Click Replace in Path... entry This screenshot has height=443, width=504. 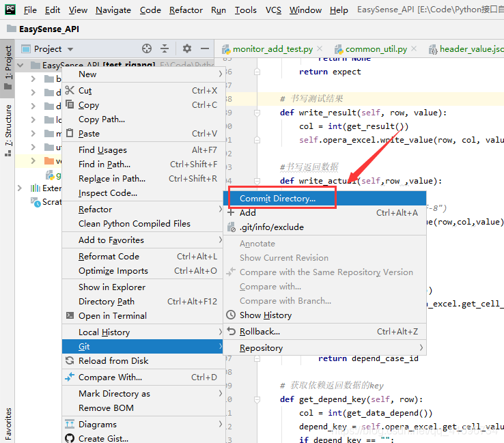(143, 178)
